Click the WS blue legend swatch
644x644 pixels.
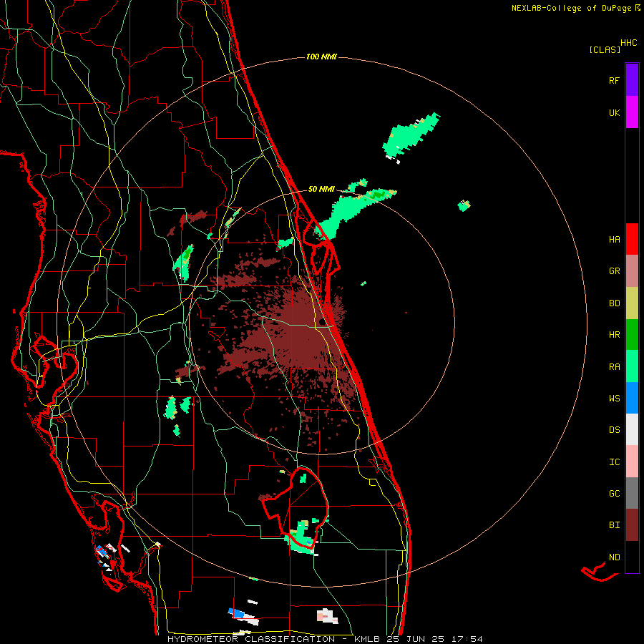[x=632, y=398]
